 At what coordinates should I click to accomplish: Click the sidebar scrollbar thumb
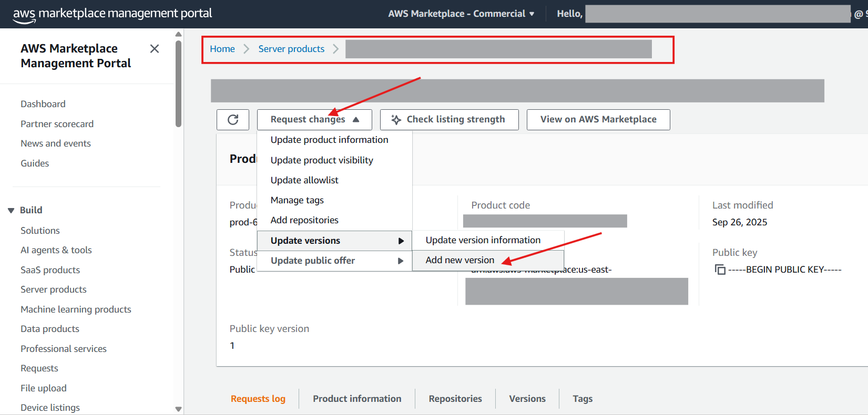[x=178, y=84]
